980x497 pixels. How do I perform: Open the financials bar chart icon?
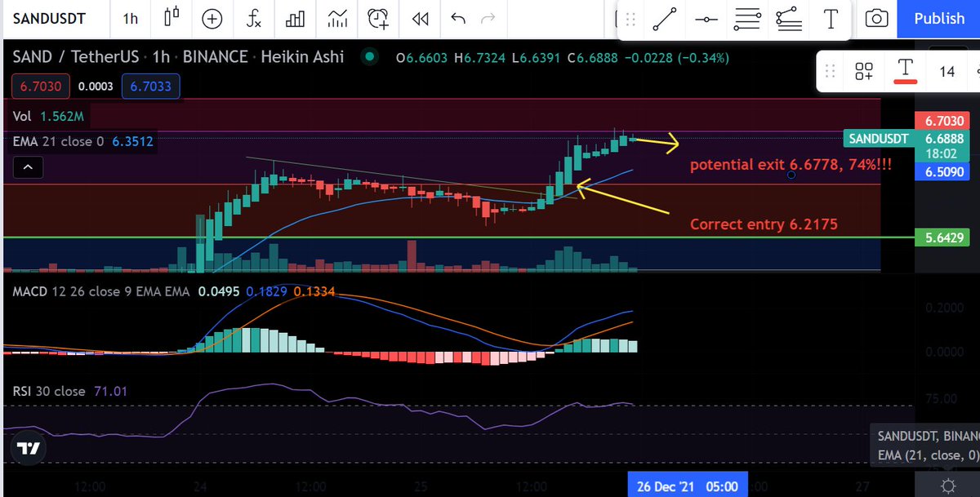(x=296, y=18)
